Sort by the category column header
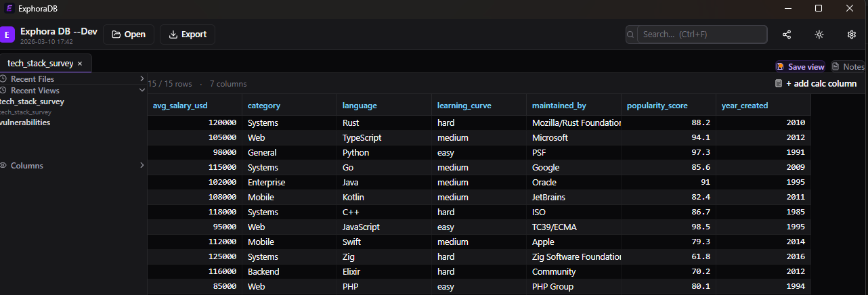 click(x=290, y=106)
